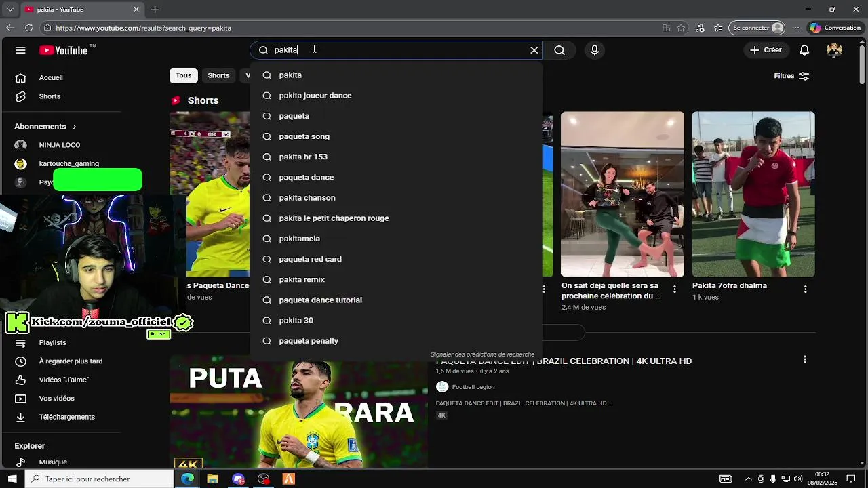
Task: Pick the 'paqueta penalty' suggestion
Action: tap(396, 341)
